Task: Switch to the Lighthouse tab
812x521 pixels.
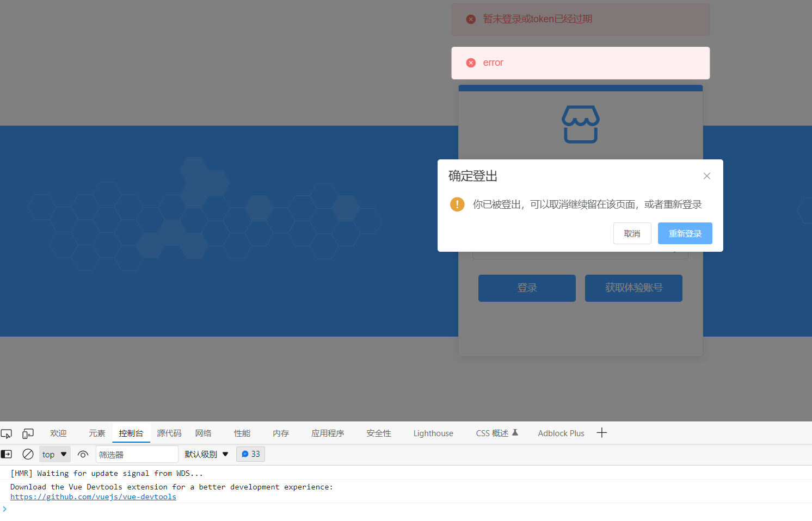Action: point(433,433)
